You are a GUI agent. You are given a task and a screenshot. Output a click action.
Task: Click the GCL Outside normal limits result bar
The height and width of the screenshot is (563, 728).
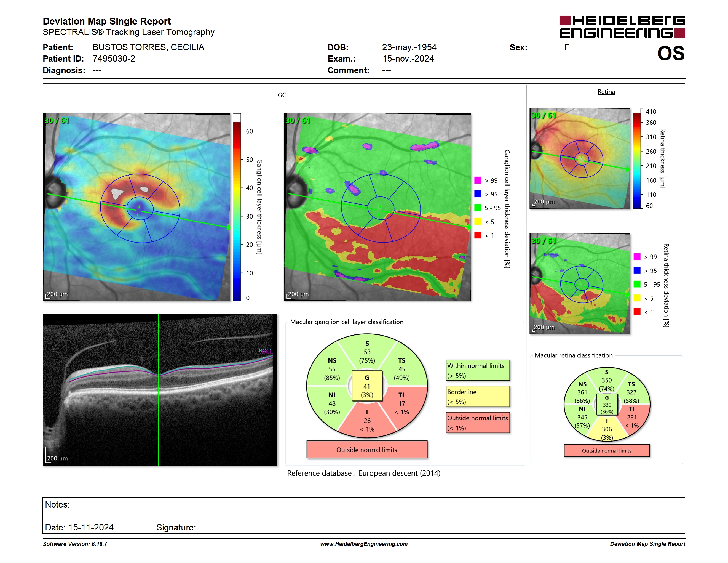coord(367,450)
